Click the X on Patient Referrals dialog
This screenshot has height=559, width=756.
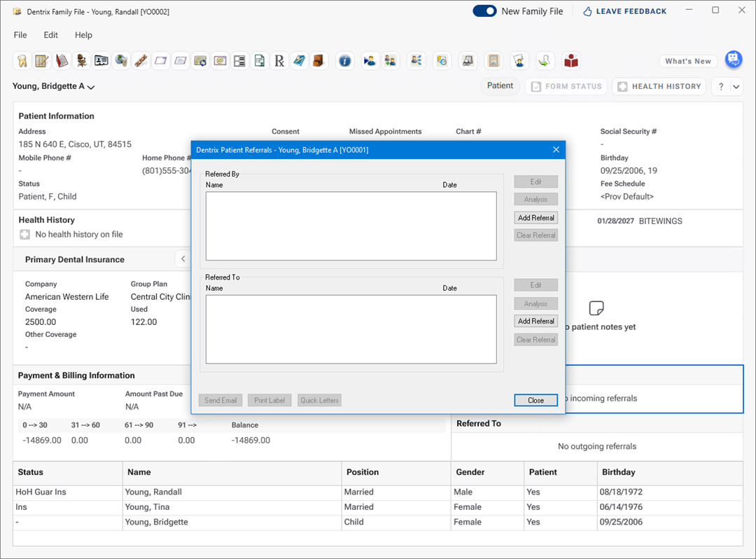(556, 149)
